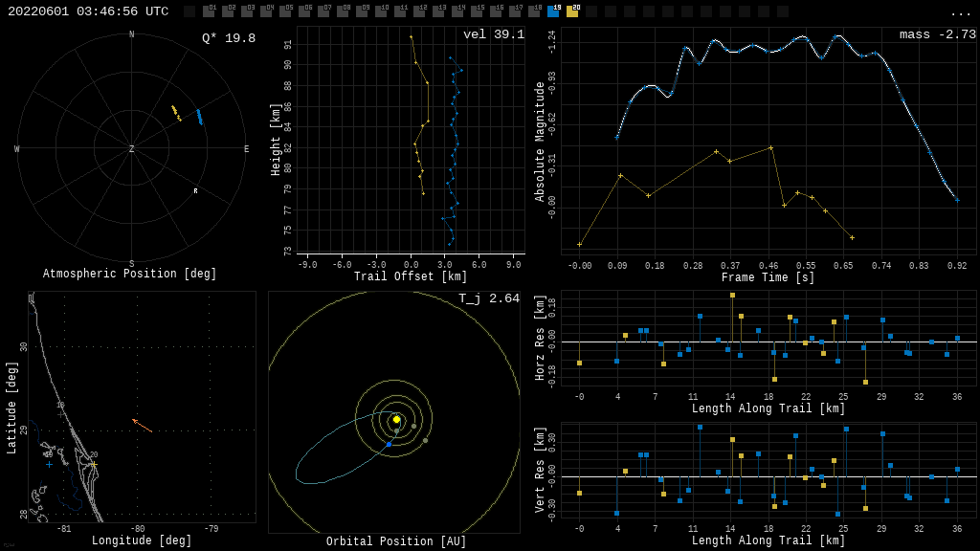Click the zenith 'Z' center of polar plot

point(132,149)
